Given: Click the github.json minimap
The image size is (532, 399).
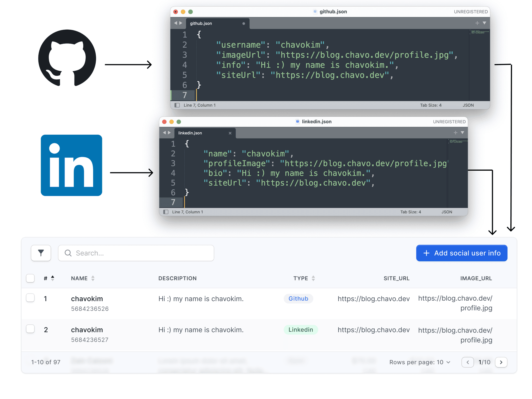Looking at the screenshot, I should tap(480, 32).
